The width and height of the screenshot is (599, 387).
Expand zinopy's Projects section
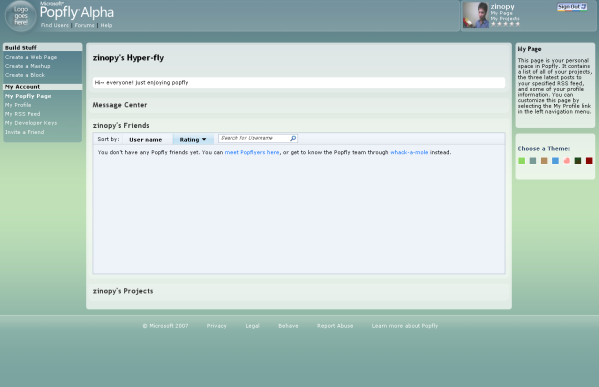coord(123,291)
